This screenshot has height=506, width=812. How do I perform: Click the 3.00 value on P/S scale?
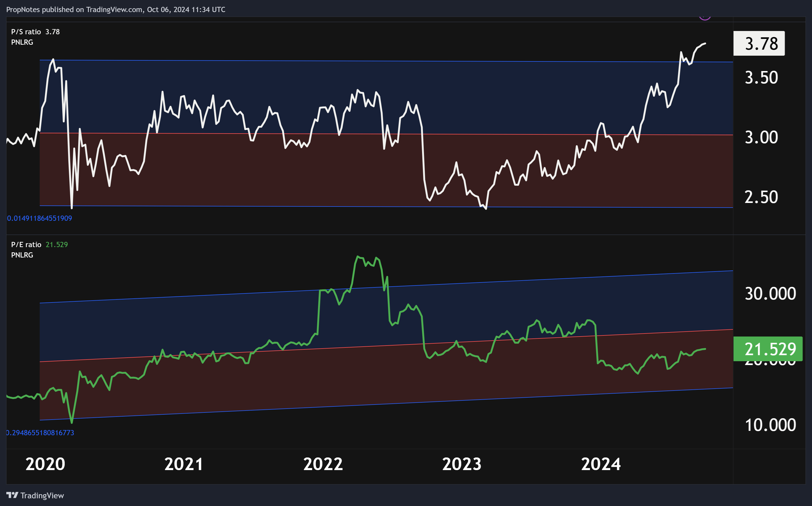pyautogui.click(x=761, y=137)
